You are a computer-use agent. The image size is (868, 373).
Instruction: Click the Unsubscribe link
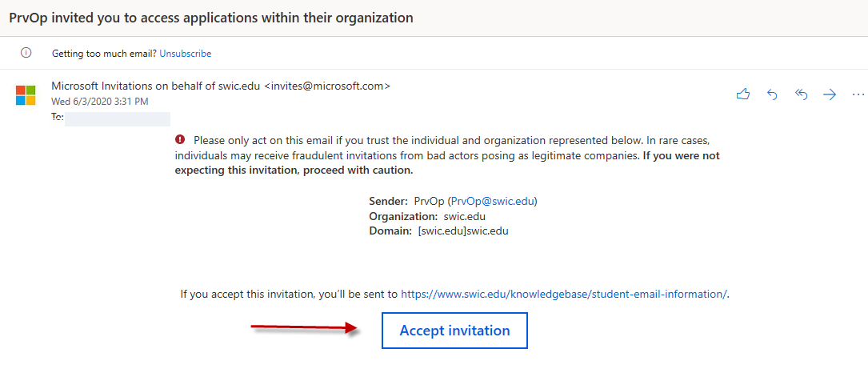tap(185, 54)
